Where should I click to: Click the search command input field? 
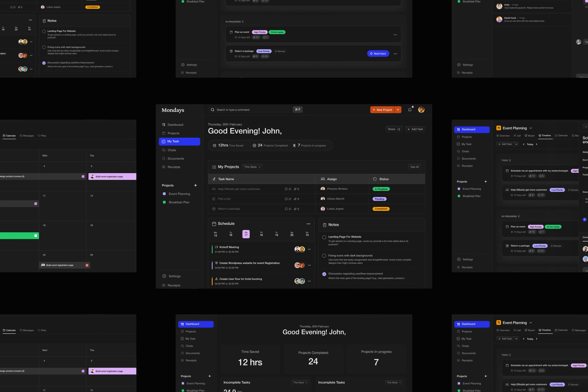pos(250,109)
